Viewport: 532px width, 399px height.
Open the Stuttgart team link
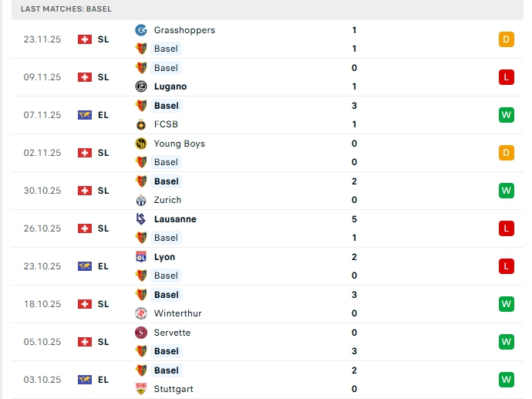point(173,389)
